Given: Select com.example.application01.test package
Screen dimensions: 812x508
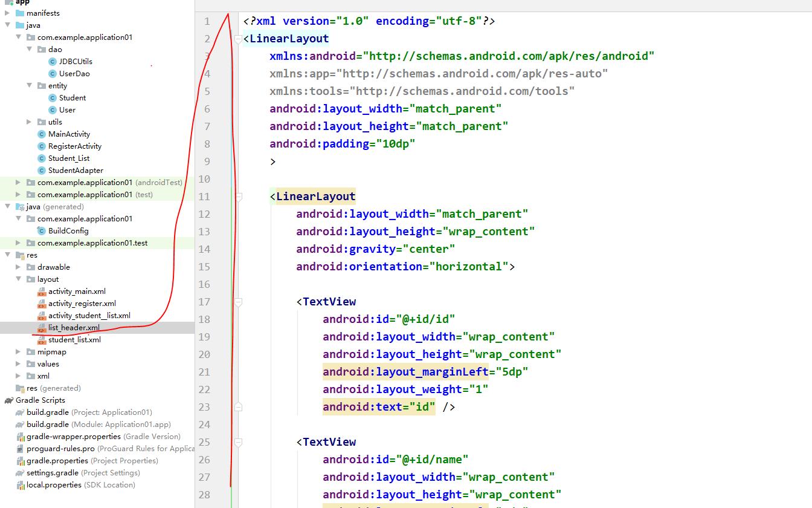Looking at the screenshot, I should [x=92, y=243].
